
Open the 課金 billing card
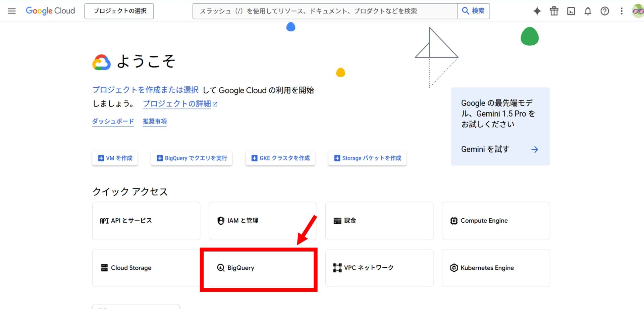click(x=379, y=221)
